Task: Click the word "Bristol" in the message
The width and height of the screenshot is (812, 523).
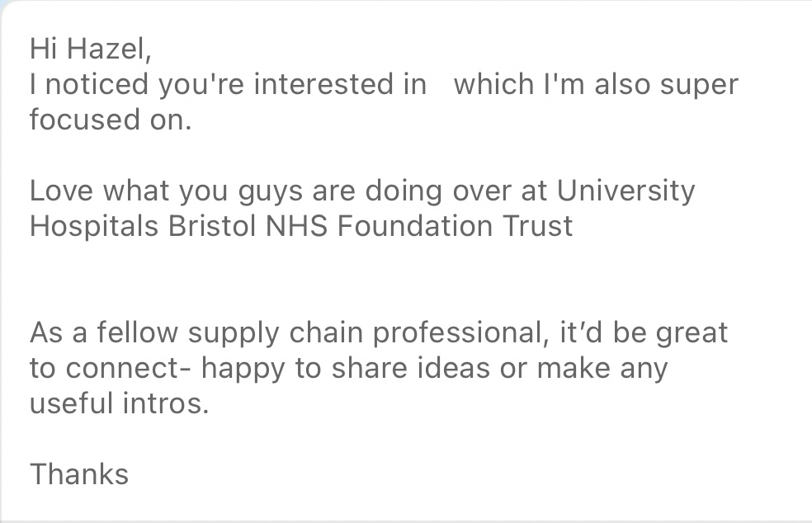Action: point(212,226)
